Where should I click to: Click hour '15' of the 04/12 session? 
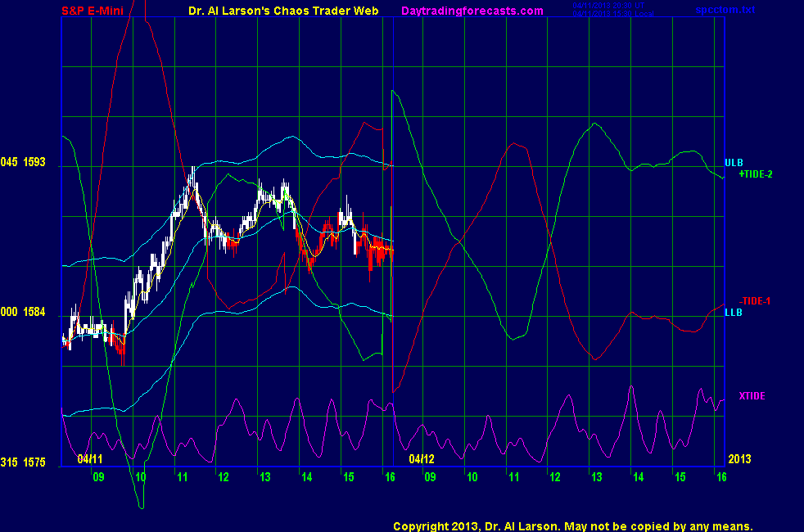pyautogui.click(x=680, y=477)
